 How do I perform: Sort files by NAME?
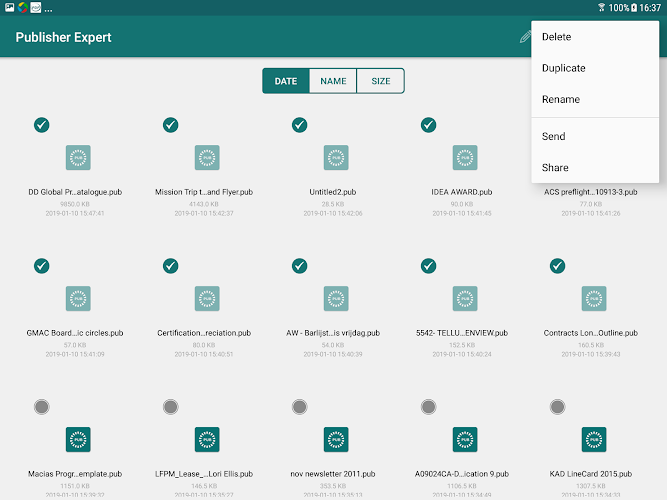tap(333, 81)
